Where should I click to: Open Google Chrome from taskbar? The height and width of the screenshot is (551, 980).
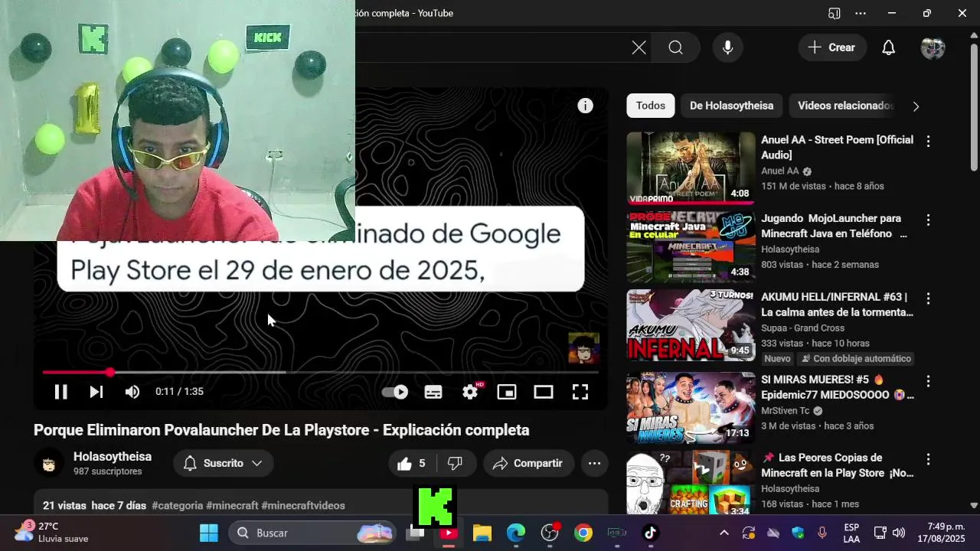click(583, 533)
